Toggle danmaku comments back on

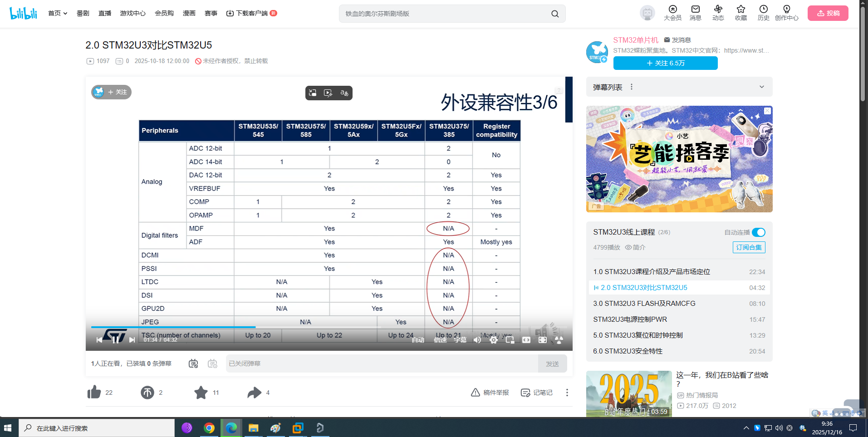click(193, 363)
